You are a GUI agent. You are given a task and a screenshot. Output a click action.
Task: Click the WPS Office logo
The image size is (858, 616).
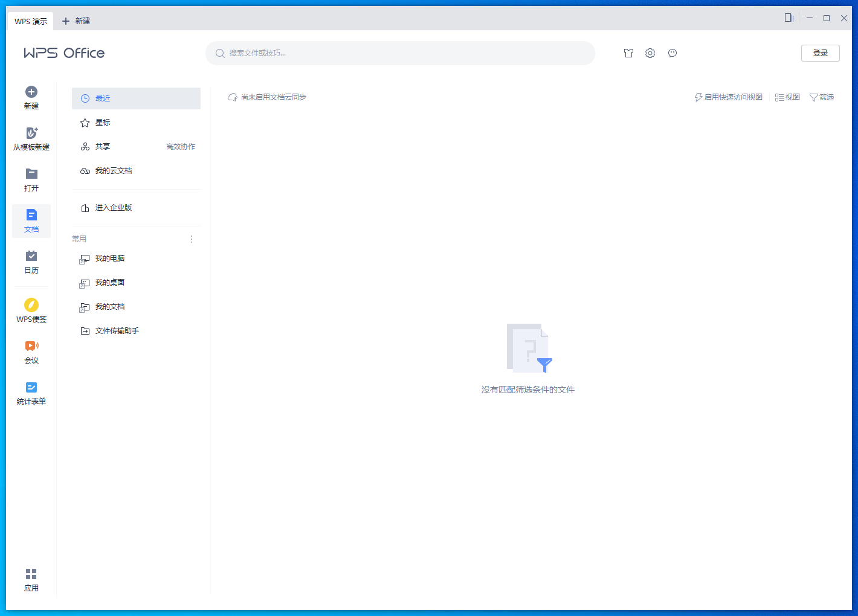pyautogui.click(x=64, y=53)
